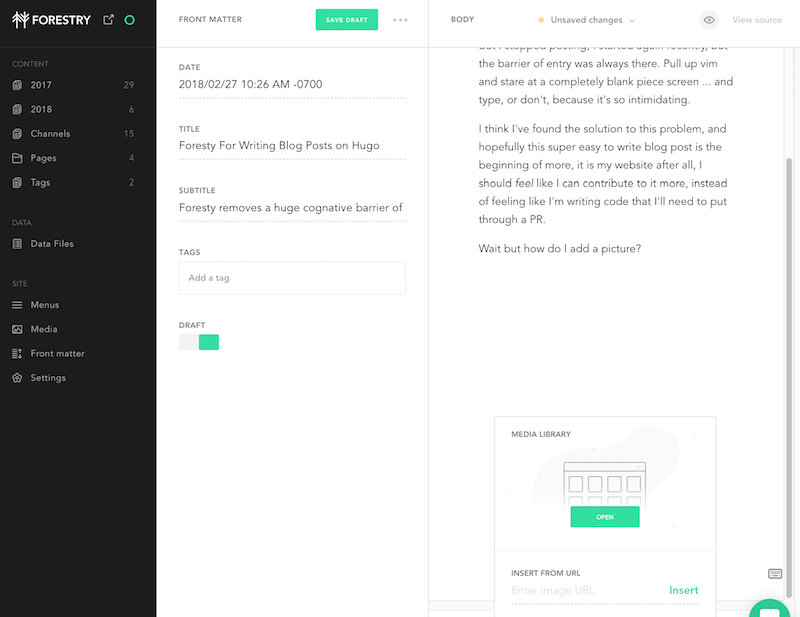Click the Data Files icon
Image resolution: width=800 pixels, height=617 pixels.
point(17,244)
